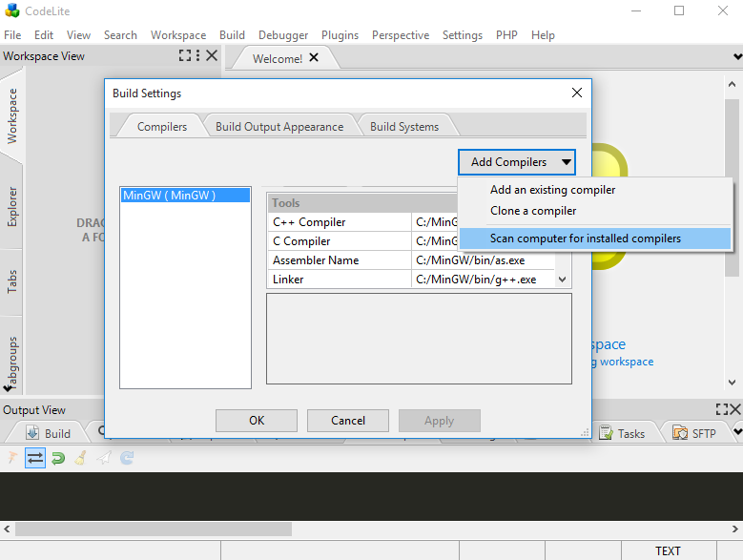Screen dimensions: 743x560
Task: Close the Welcome! tab
Action: click(x=314, y=57)
